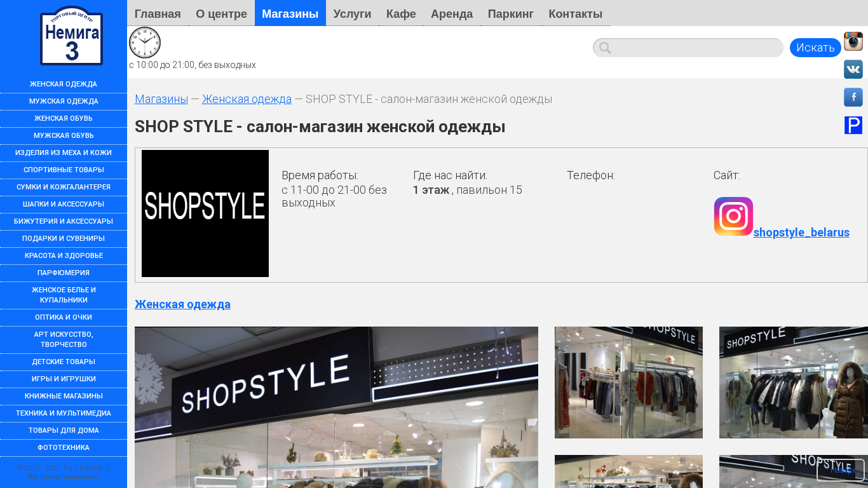868x488 pixels.
Task: Open ИГРЫ И ИГРУШКИ category
Action: tap(64, 379)
